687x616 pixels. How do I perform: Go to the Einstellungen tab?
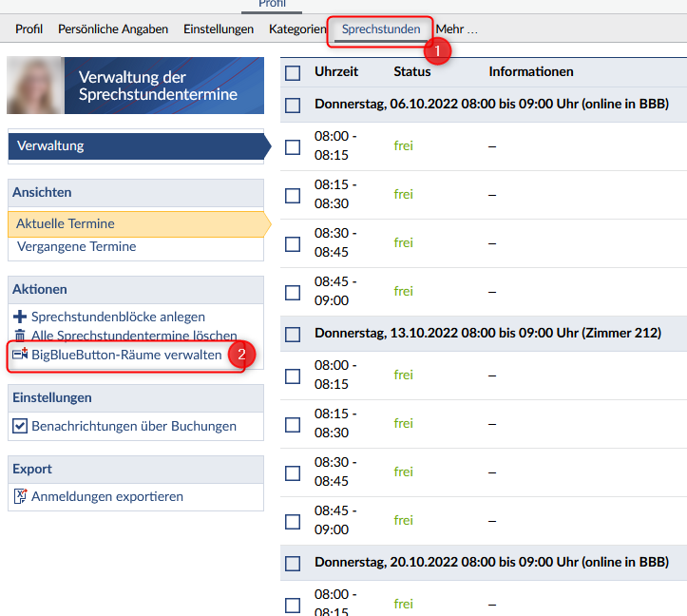tap(219, 29)
